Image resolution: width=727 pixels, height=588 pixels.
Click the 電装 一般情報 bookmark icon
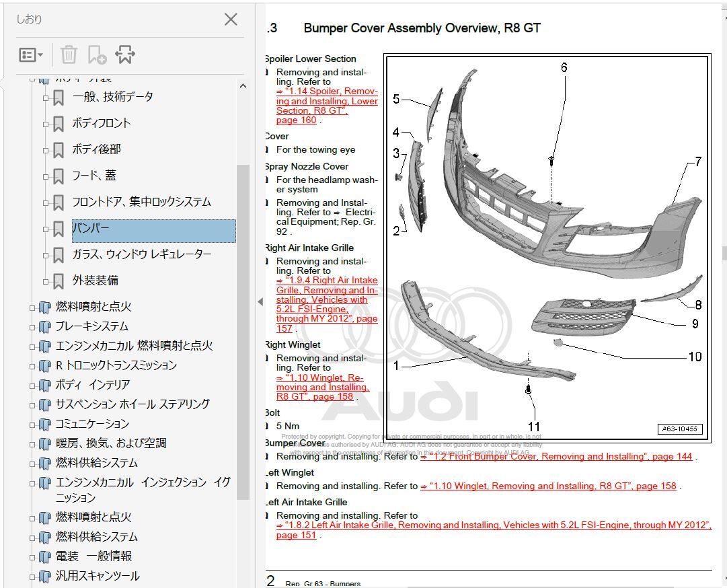44,557
